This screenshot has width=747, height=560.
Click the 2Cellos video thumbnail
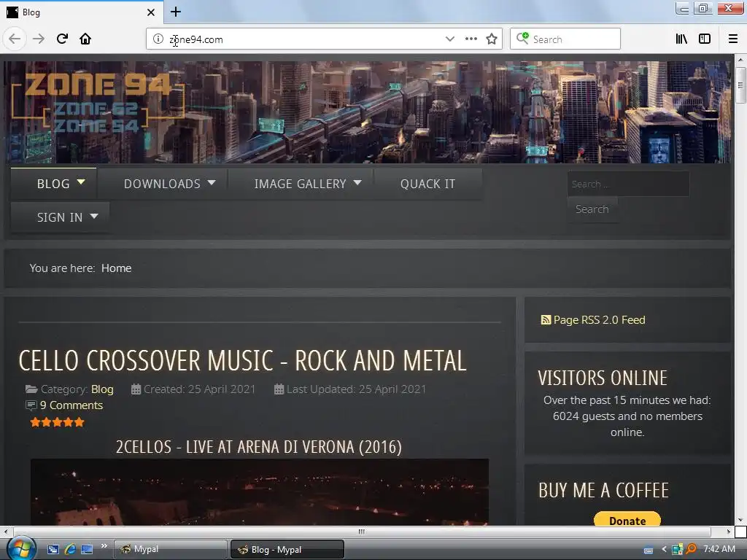260,492
